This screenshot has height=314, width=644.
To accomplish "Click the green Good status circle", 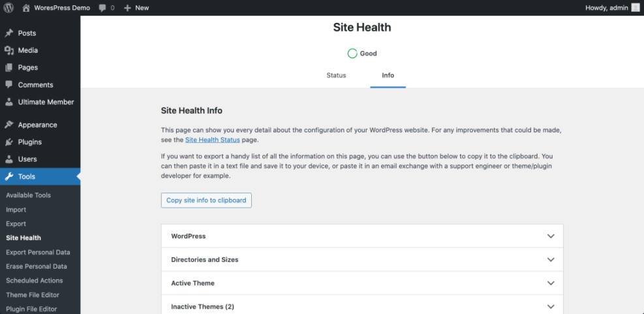I will point(352,54).
